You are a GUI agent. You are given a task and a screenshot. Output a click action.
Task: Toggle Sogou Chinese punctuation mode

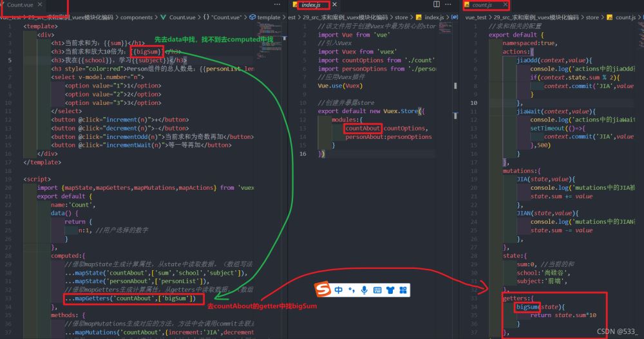point(352,290)
